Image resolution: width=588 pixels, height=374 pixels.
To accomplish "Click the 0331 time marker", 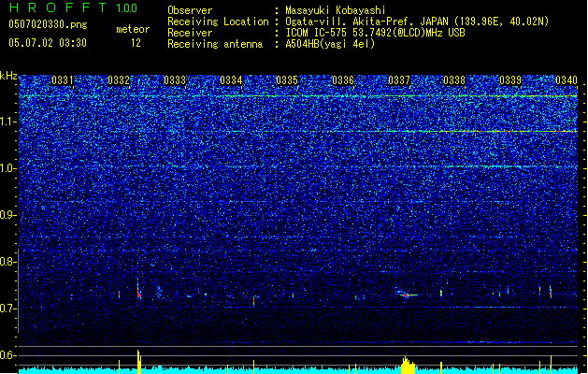I will coord(63,80).
